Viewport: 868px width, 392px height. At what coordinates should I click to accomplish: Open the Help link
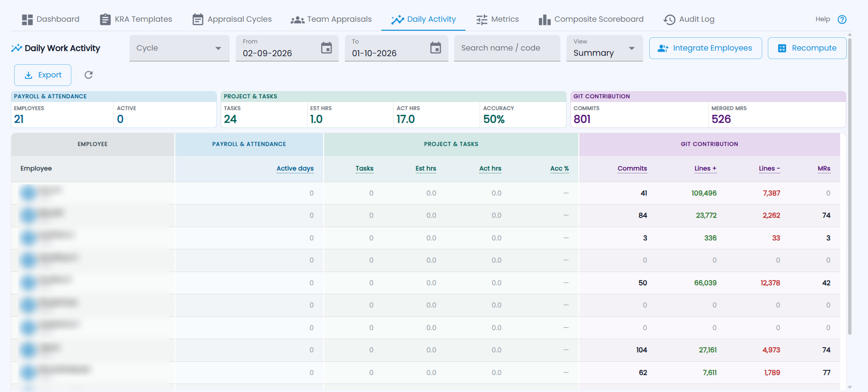tap(823, 19)
